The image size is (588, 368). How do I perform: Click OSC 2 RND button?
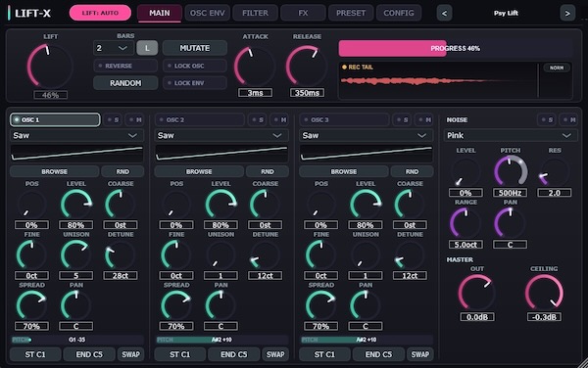coord(268,171)
